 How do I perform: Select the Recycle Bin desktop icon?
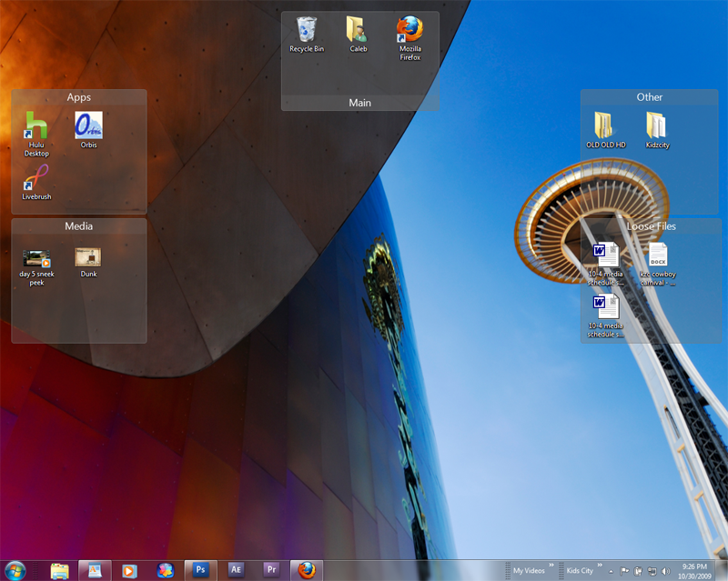click(x=307, y=35)
